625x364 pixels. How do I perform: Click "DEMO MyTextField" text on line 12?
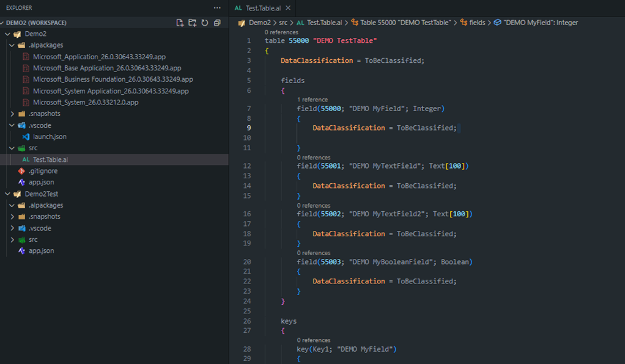(386, 166)
